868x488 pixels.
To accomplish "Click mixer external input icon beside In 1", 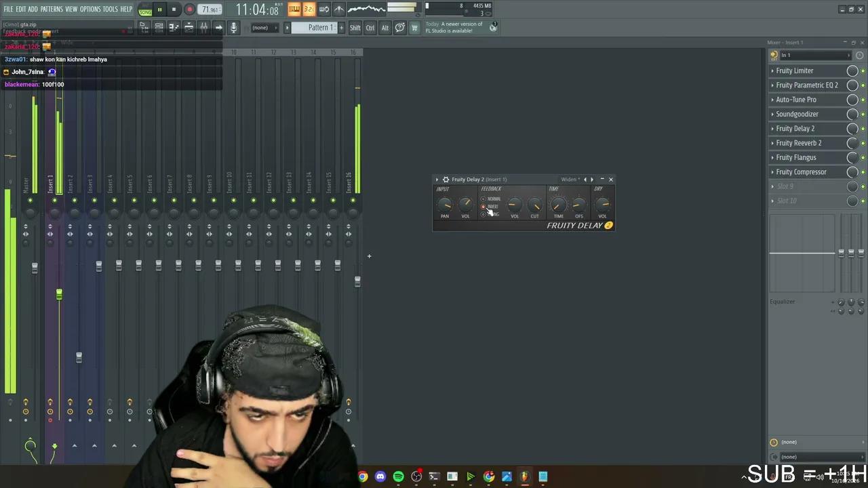I will (774, 56).
